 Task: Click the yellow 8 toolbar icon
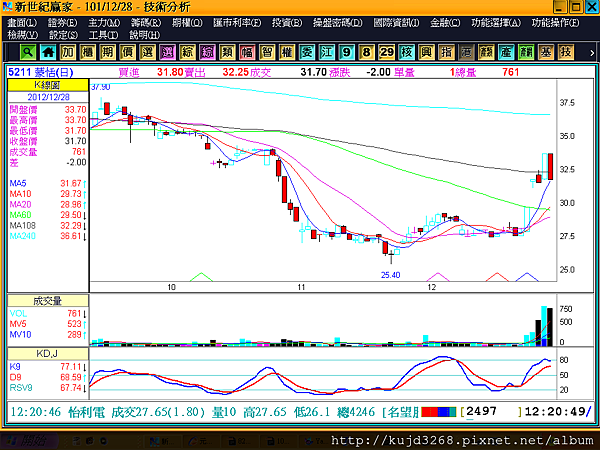pos(367,52)
